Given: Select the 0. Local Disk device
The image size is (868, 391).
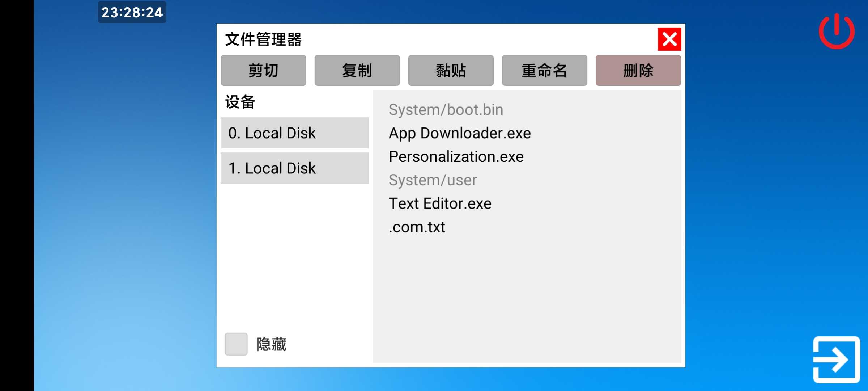Looking at the screenshot, I should [x=294, y=133].
